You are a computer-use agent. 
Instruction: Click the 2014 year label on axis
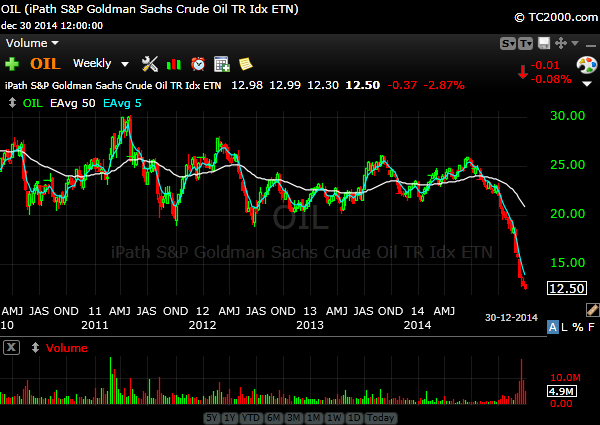(x=417, y=325)
